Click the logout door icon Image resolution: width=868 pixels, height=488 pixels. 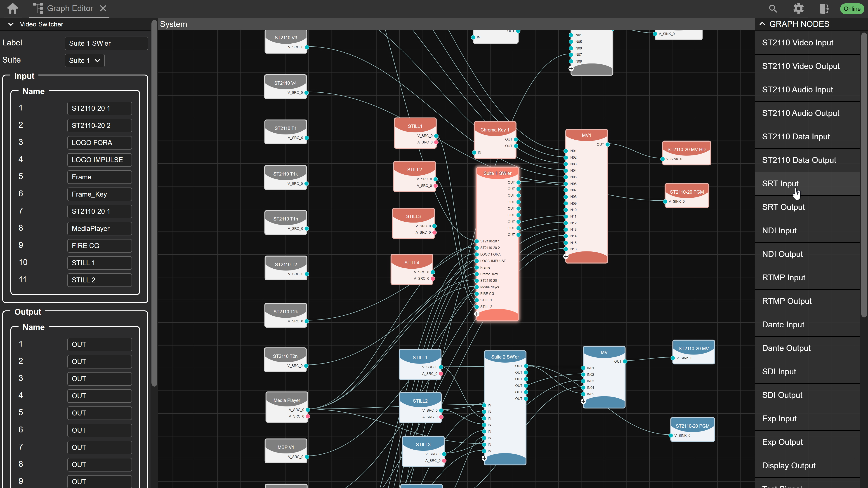coord(823,9)
